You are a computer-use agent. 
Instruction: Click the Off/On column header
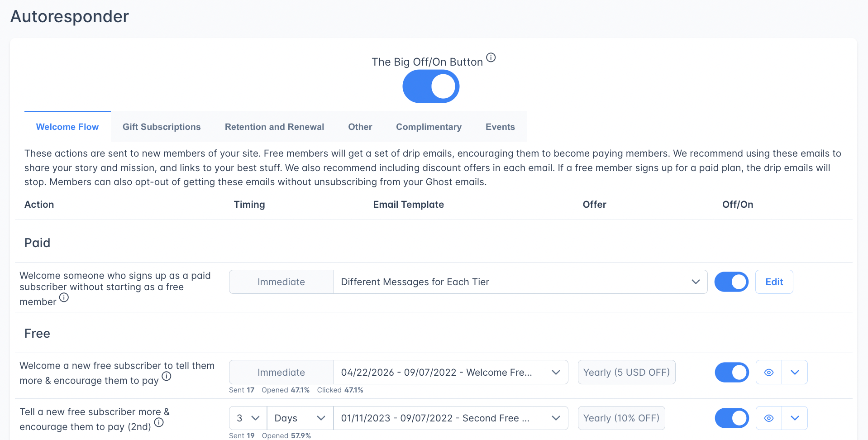[x=738, y=205]
